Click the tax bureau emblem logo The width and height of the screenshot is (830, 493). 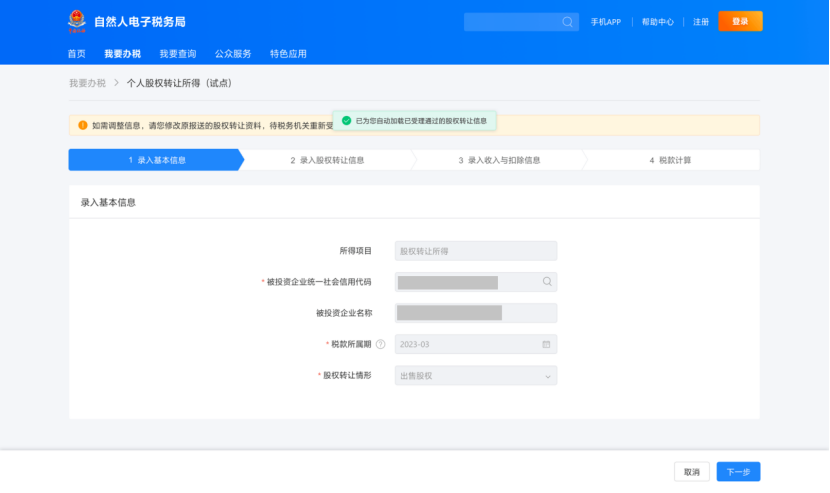(77, 21)
